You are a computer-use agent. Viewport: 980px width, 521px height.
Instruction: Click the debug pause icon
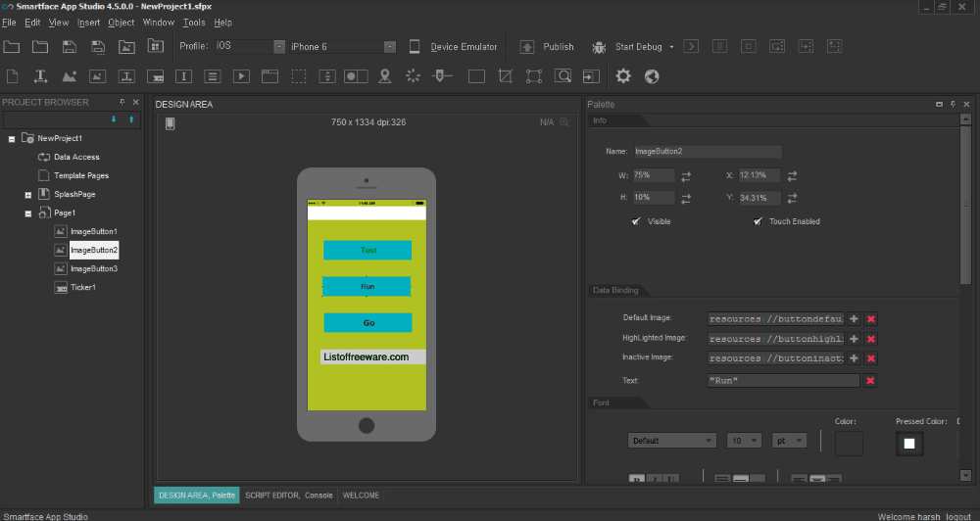(720, 46)
